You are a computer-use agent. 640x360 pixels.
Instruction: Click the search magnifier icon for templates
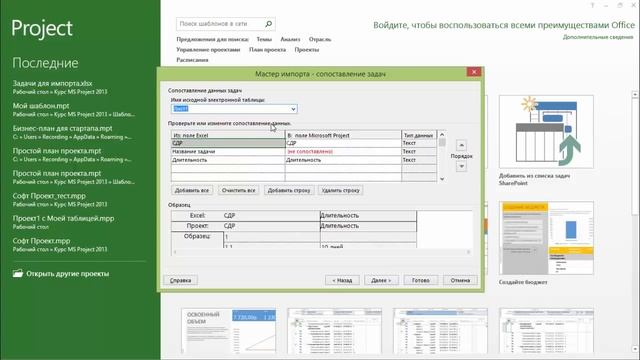tap(269, 24)
